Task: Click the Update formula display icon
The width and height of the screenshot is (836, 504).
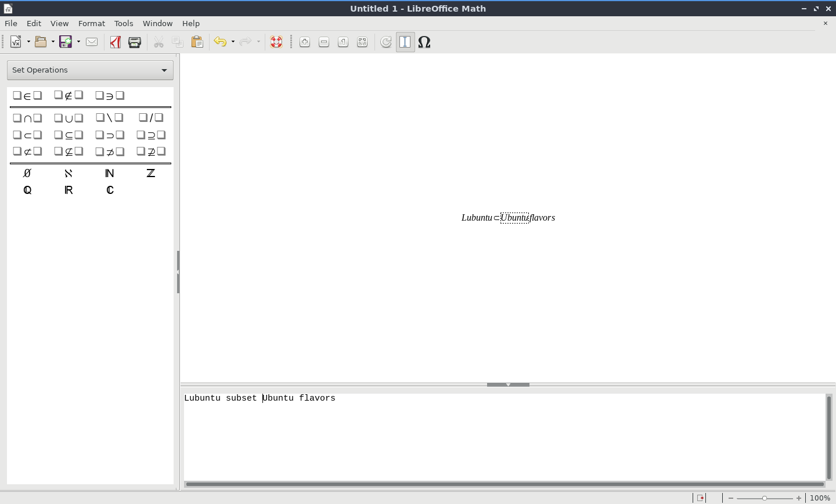Action: pos(386,42)
